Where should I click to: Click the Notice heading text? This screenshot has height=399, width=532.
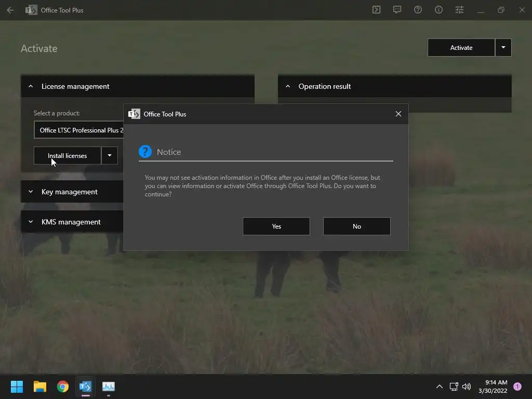(x=169, y=152)
